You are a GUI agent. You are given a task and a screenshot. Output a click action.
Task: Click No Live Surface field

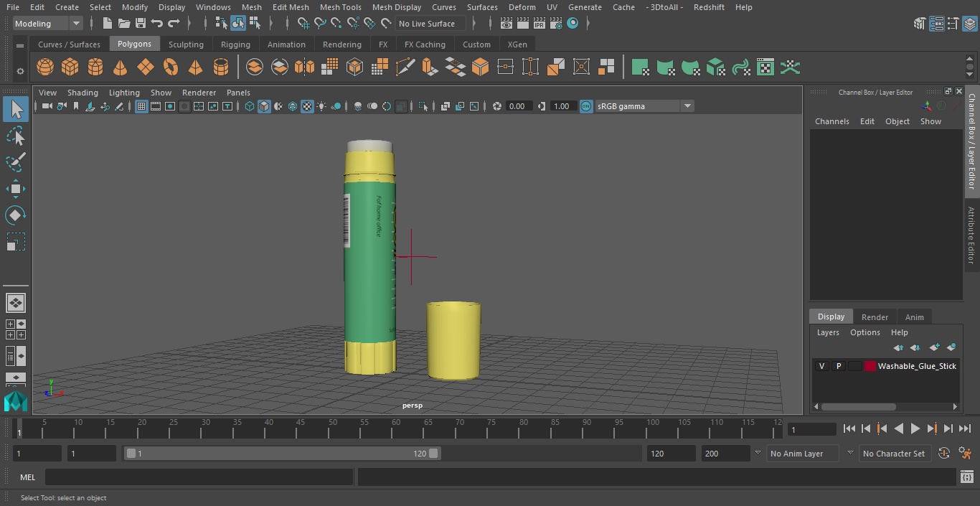click(x=430, y=24)
